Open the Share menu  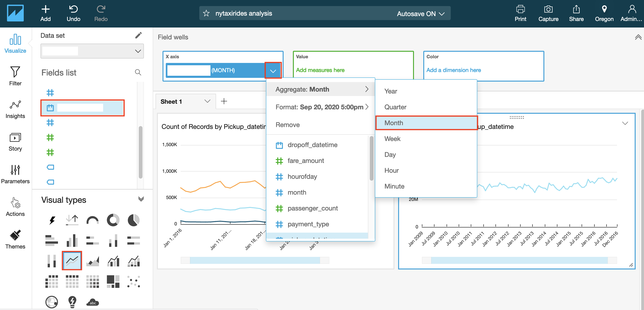pyautogui.click(x=576, y=13)
